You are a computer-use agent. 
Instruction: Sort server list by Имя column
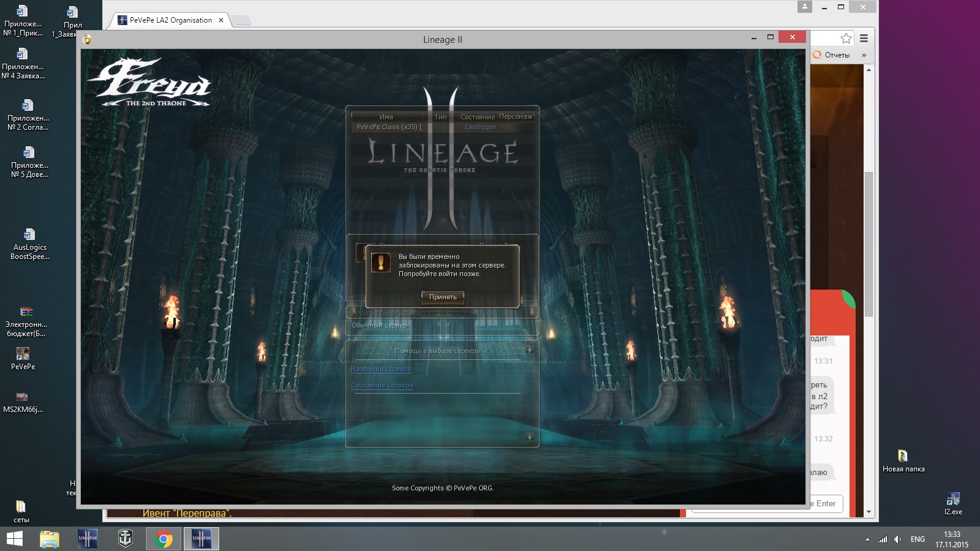click(x=386, y=116)
